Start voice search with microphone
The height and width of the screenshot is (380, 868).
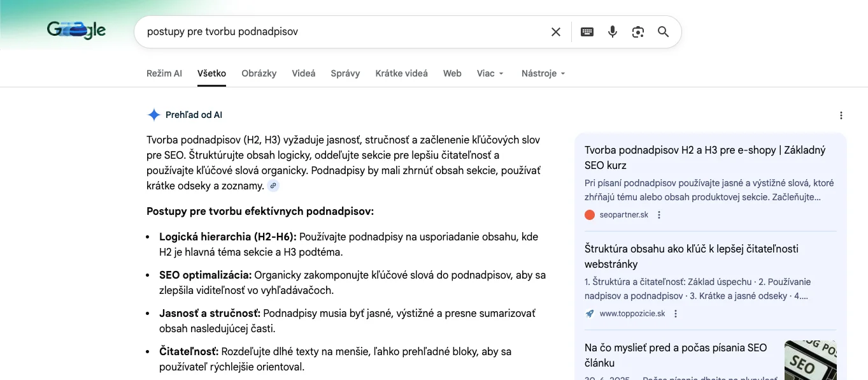[x=613, y=32]
